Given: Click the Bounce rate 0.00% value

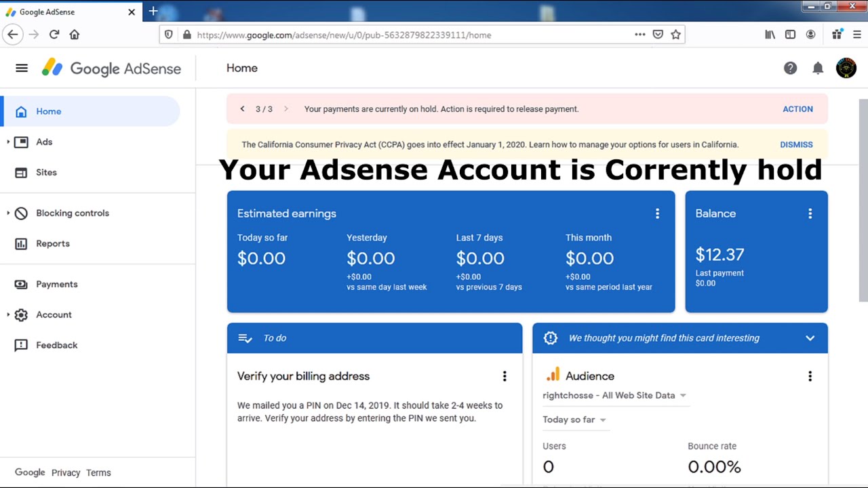Looking at the screenshot, I should [714, 466].
